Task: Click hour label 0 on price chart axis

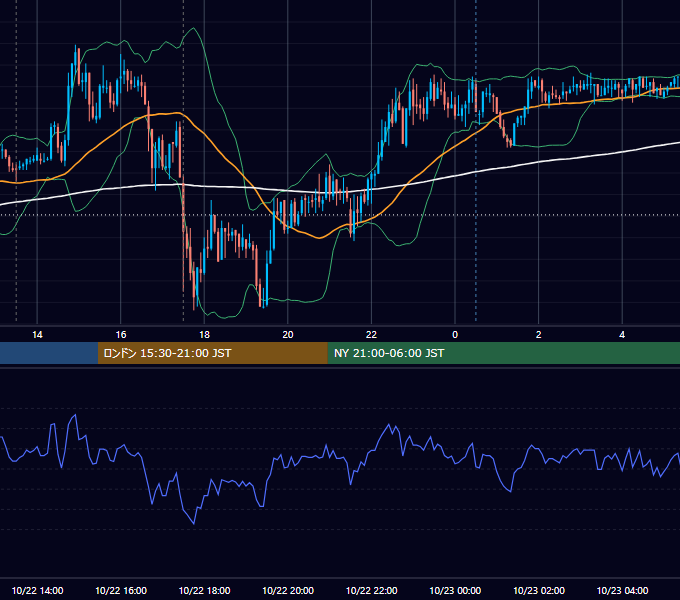Action: [455, 335]
